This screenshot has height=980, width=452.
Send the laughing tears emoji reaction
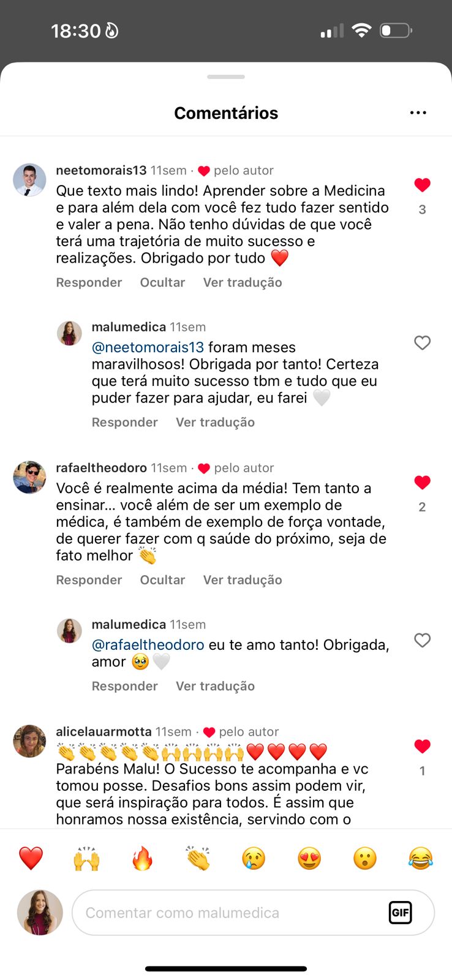point(420,858)
